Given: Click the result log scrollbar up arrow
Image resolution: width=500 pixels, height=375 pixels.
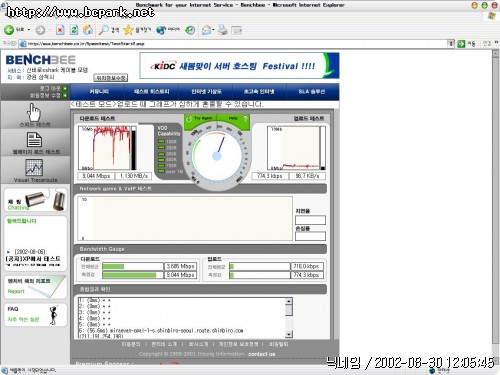Looking at the screenshot, I should point(289,301).
